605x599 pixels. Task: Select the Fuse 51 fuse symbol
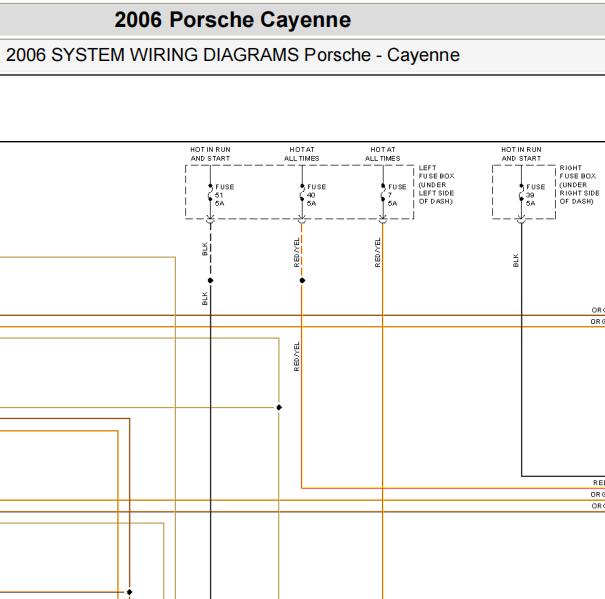point(210,193)
